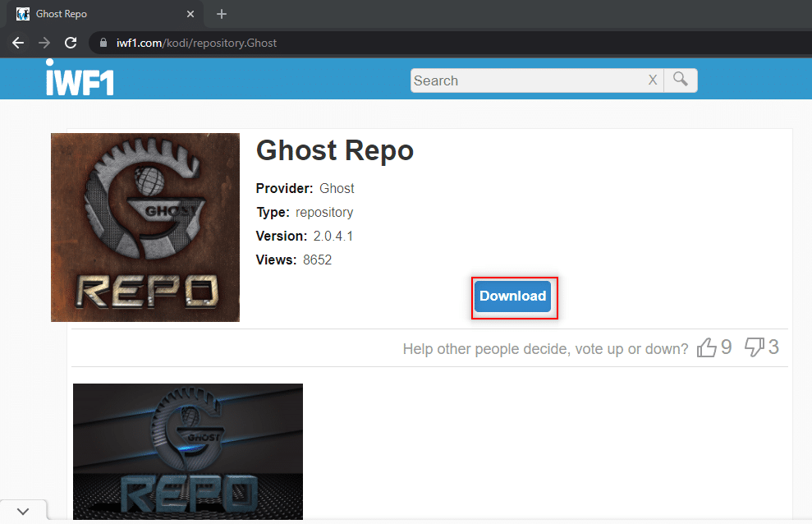Open a new browser tab
The image size is (812, 524).
222,14
